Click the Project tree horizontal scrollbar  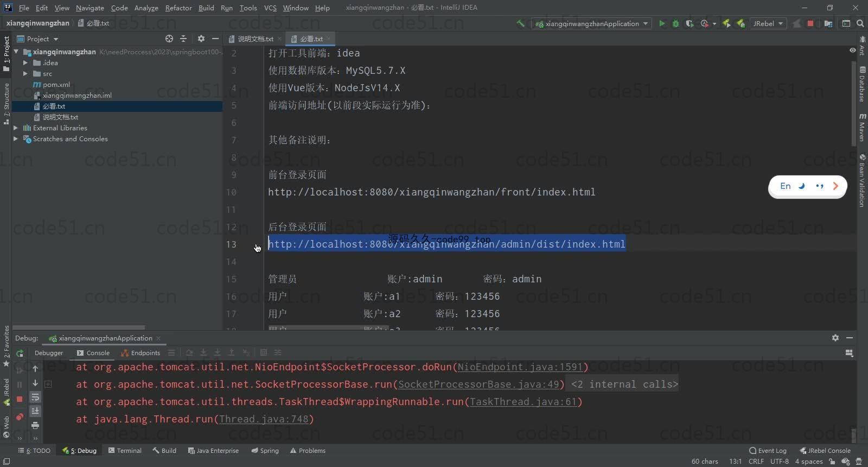tap(79, 327)
